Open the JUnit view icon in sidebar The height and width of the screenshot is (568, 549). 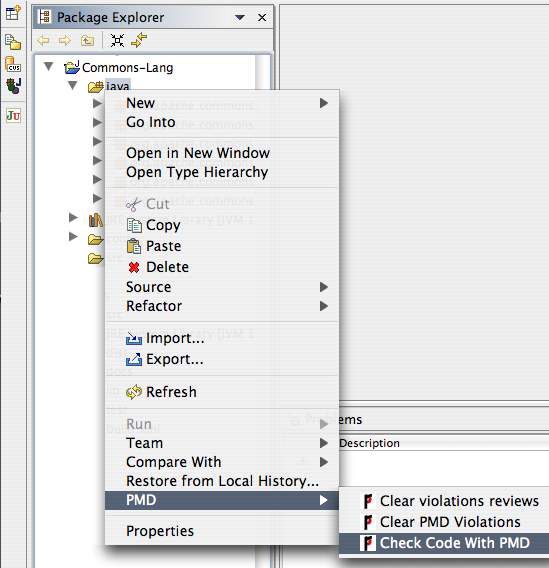[13, 116]
